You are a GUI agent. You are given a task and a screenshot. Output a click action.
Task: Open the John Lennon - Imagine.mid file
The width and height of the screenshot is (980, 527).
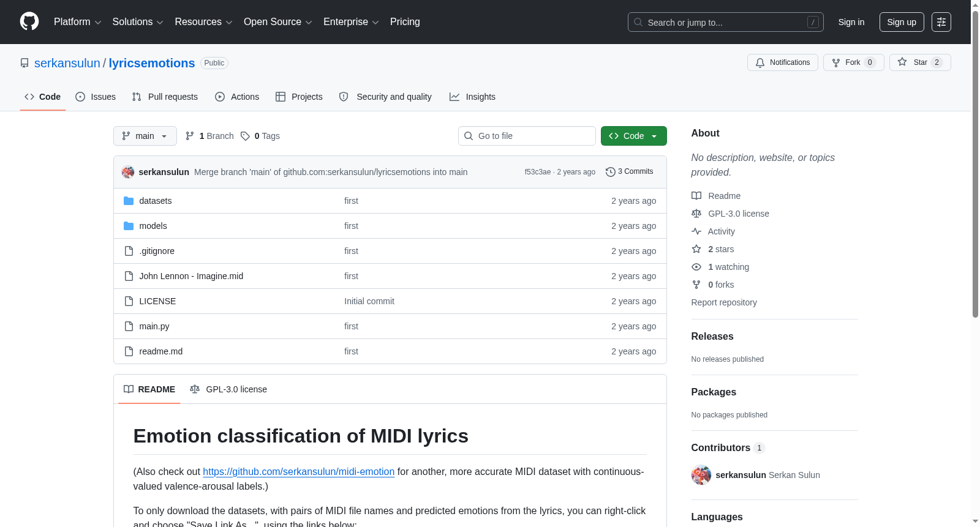click(191, 276)
